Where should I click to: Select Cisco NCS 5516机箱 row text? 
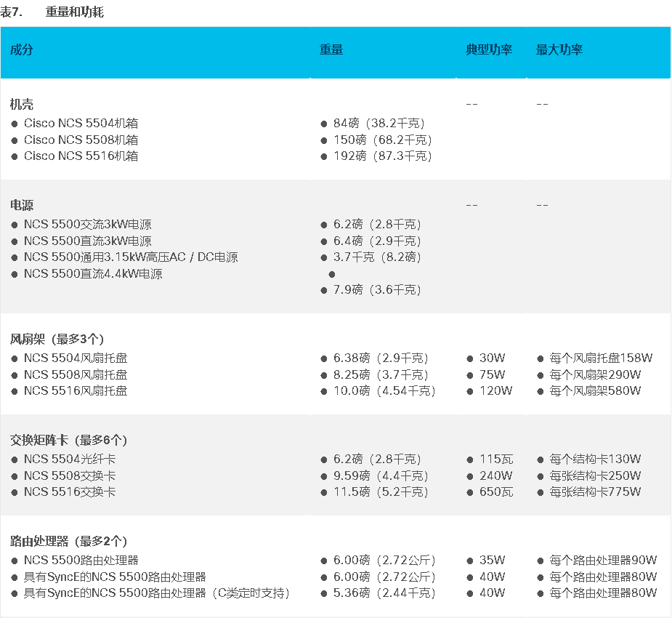pos(81,156)
